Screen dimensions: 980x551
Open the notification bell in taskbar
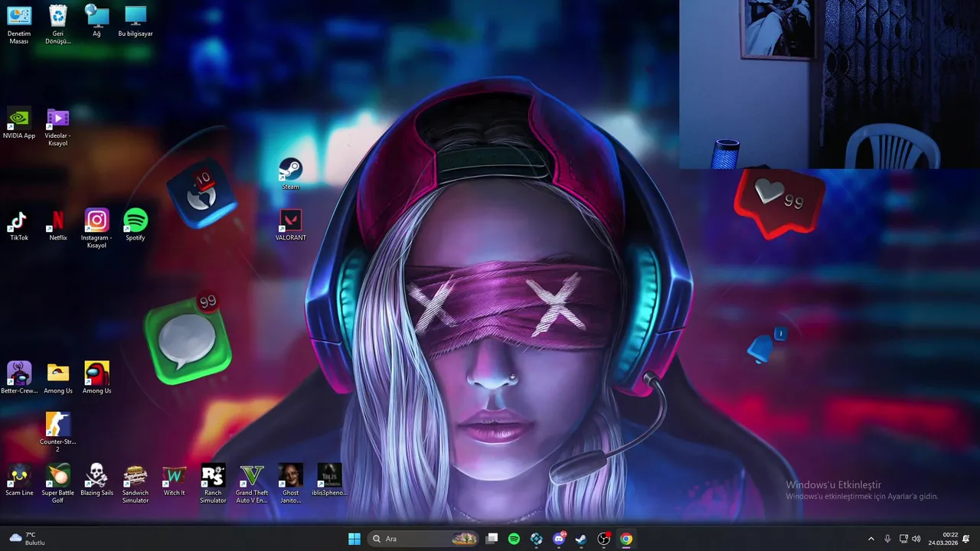[x=966, y=539]
